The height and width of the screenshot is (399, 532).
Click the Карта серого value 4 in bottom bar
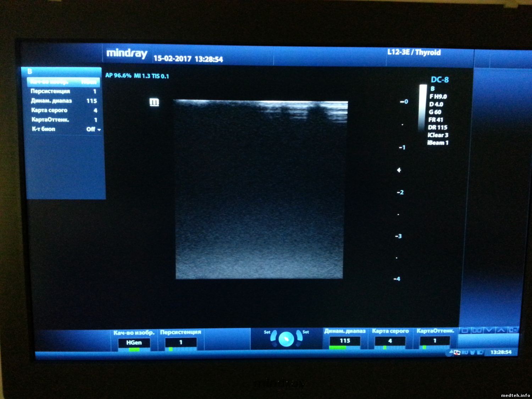tap(390, 341)
